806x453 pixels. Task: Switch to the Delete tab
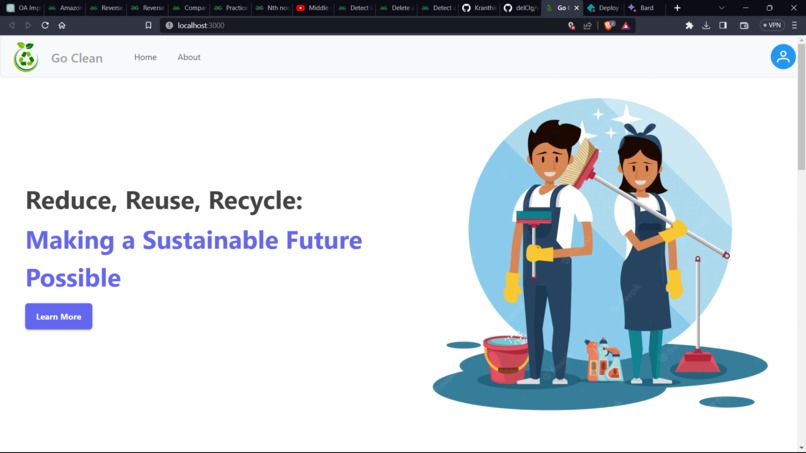[x=396, y=8]
